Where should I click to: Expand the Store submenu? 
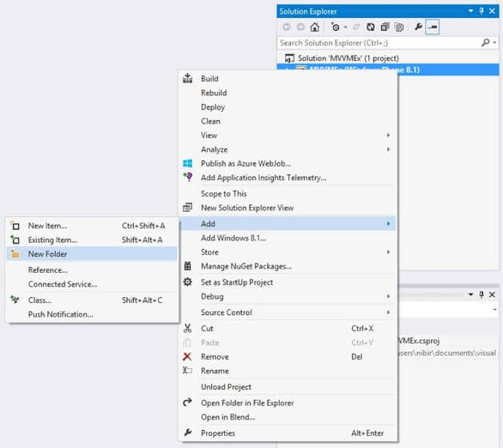click(287, 251)
